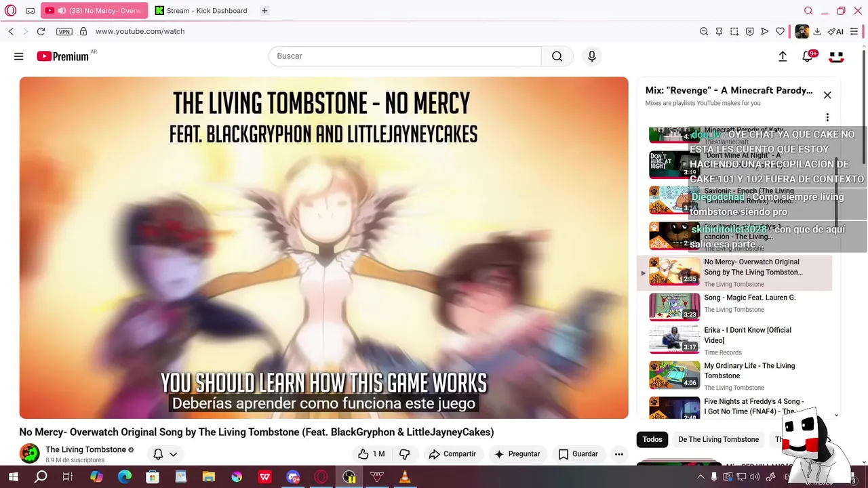
Task: Select the current No Mercy playlist entry
Action: point(734,273)
